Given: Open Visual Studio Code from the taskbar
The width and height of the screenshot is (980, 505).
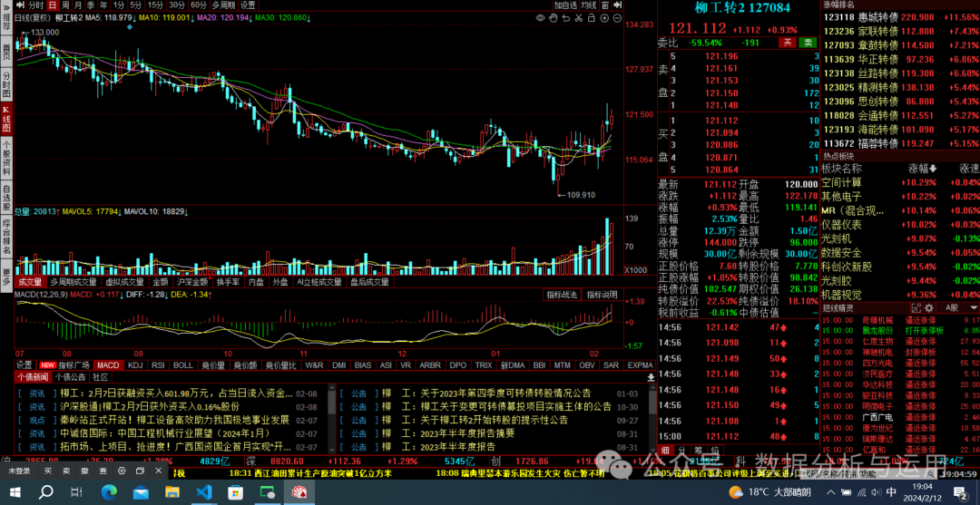Looking at the screenshot, I should (x=204, y=492).
